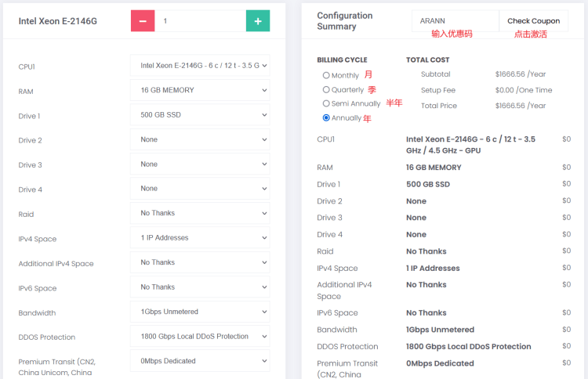
Task: Click the Check Coupon button
Action: [533, 21]
